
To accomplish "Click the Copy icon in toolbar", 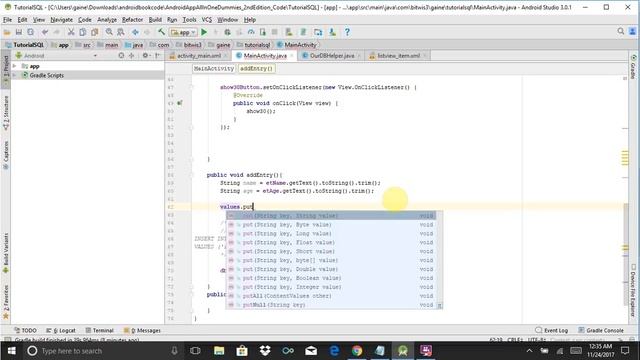I will click(83, 32).
